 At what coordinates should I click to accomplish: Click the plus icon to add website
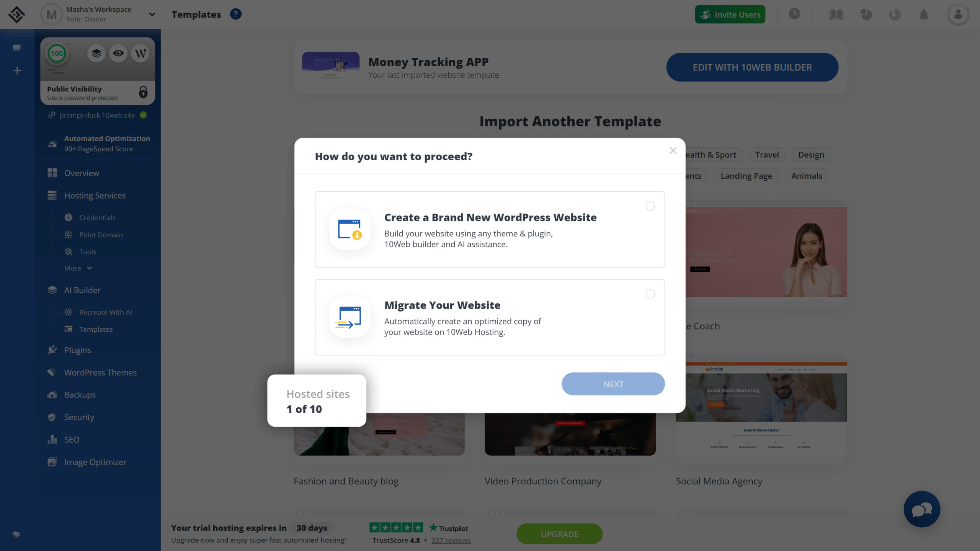pyautogui.click(x=17, y=70)
